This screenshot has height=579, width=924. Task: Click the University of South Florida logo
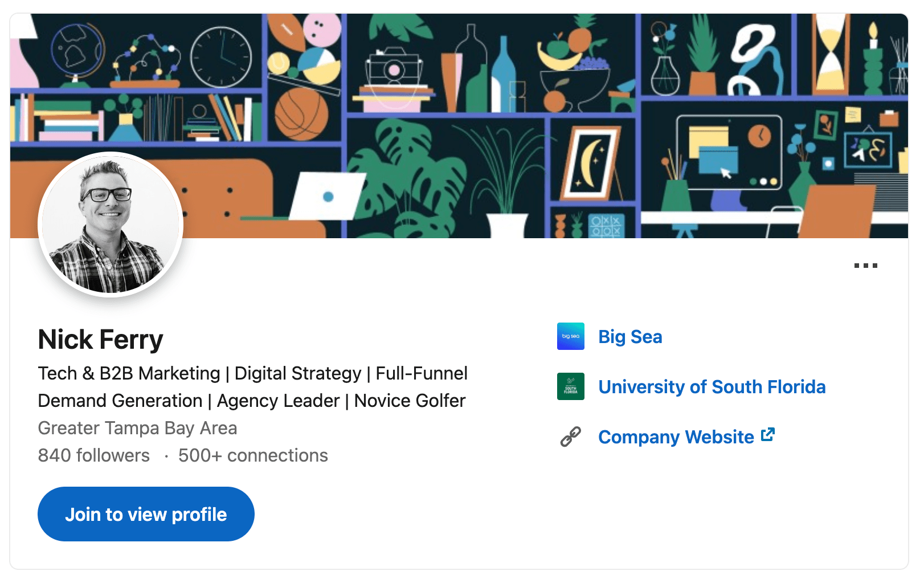coord(571,387)
